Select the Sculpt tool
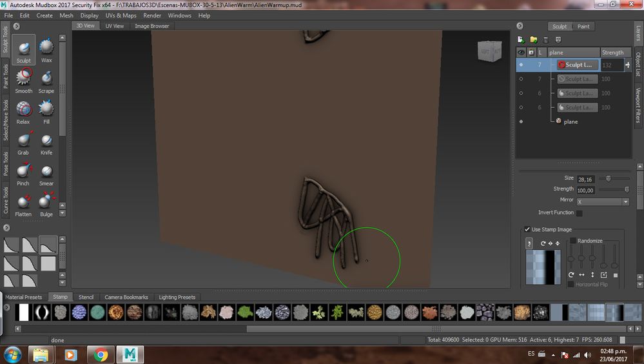Viewport: 644px width, 364px height. 23,50
